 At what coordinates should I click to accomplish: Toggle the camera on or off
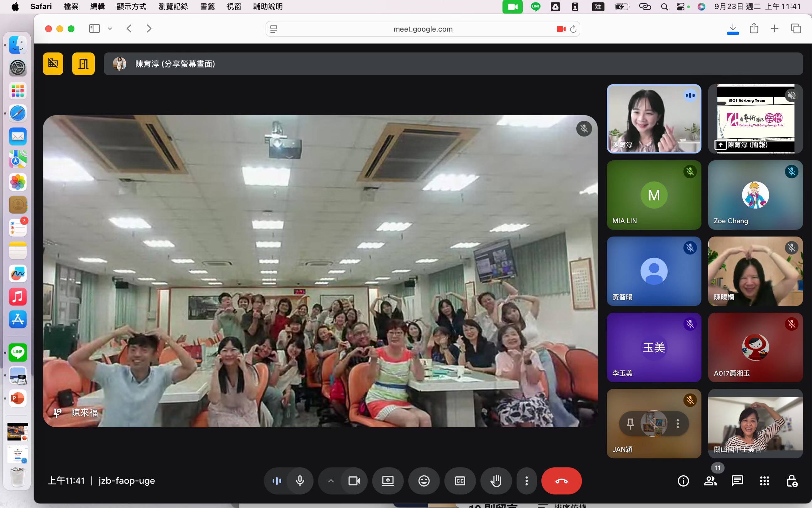(354, 481)
